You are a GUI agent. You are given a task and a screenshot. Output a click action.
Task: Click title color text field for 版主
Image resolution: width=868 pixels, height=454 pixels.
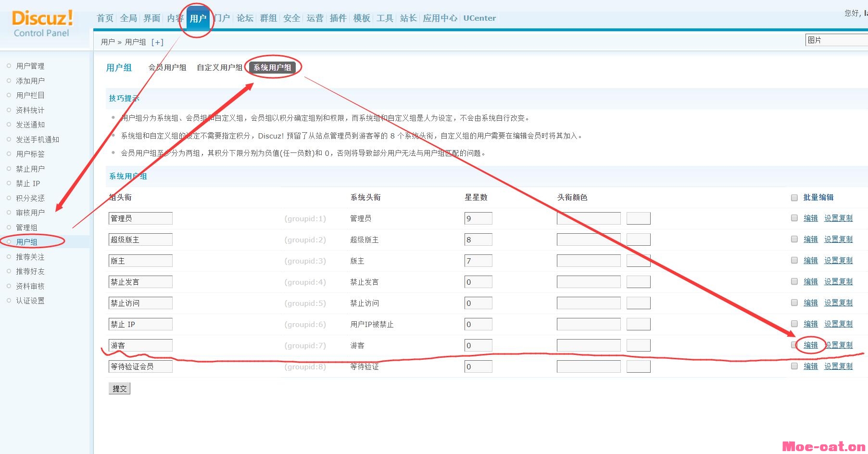pyautogui.click(x=589, y=261)
